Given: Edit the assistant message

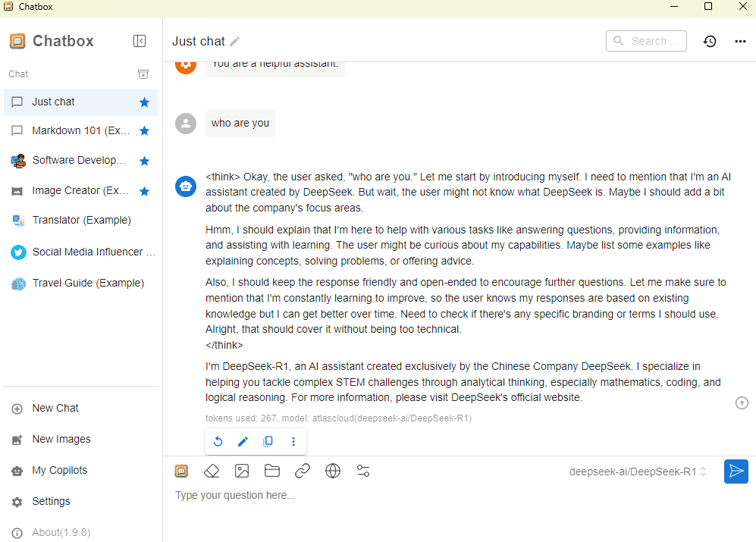Looking at the screenshot, I should click(x=243, y=441).
